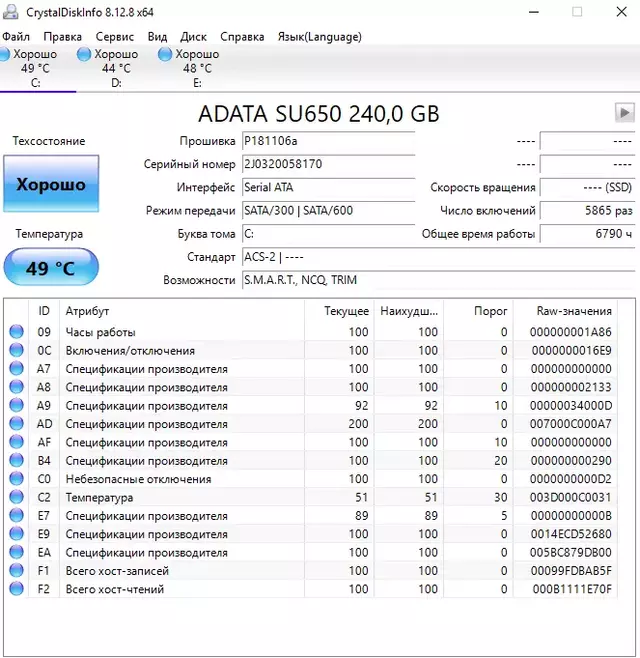The image size is (640, 658).
Task: Click the blue status icon for attribute 0C
Action: pyautogui.click(x=16, y=350)
